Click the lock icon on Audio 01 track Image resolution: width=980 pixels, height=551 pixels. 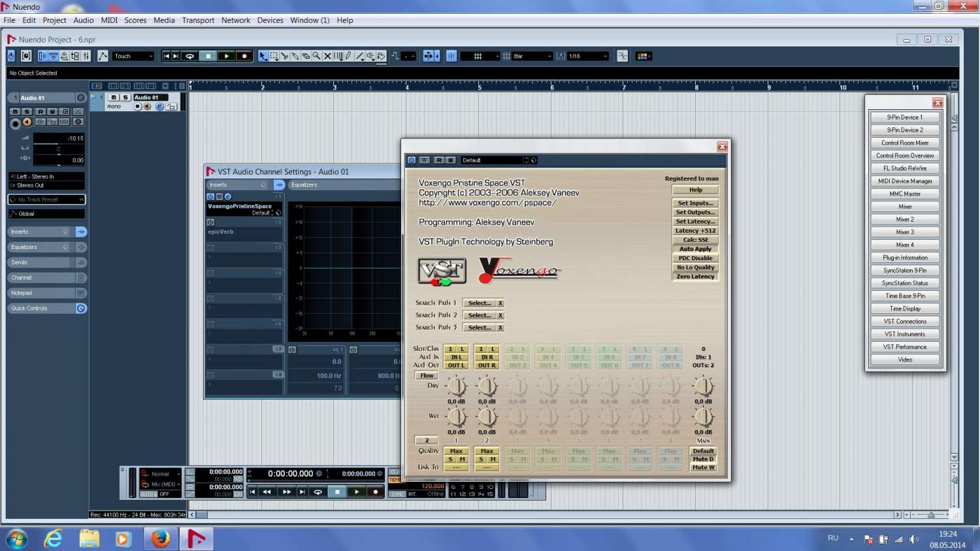point(172,107)
